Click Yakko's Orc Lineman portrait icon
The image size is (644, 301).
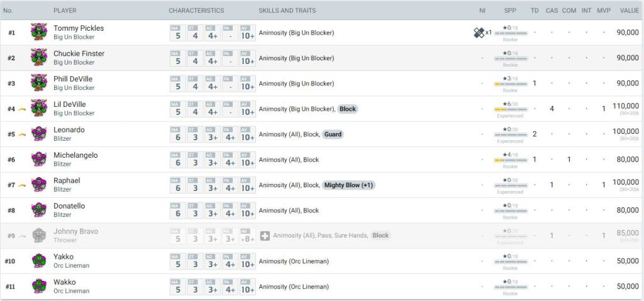click(x=39, y=261)
